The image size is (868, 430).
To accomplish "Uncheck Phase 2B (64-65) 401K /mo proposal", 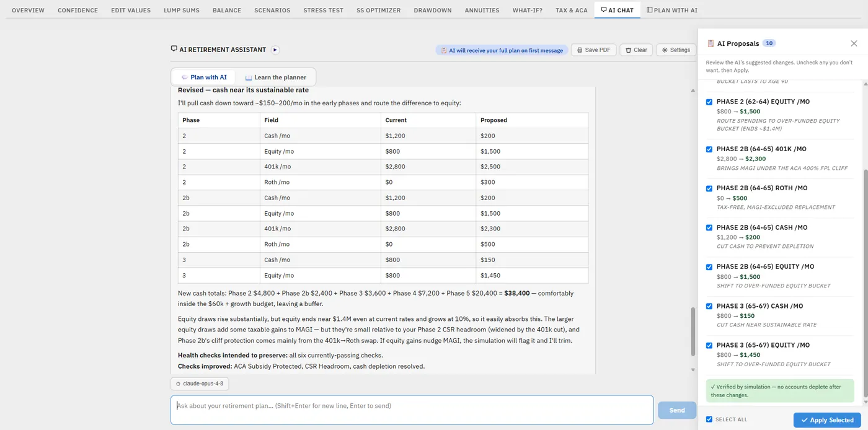I will (x=709, y=149).
